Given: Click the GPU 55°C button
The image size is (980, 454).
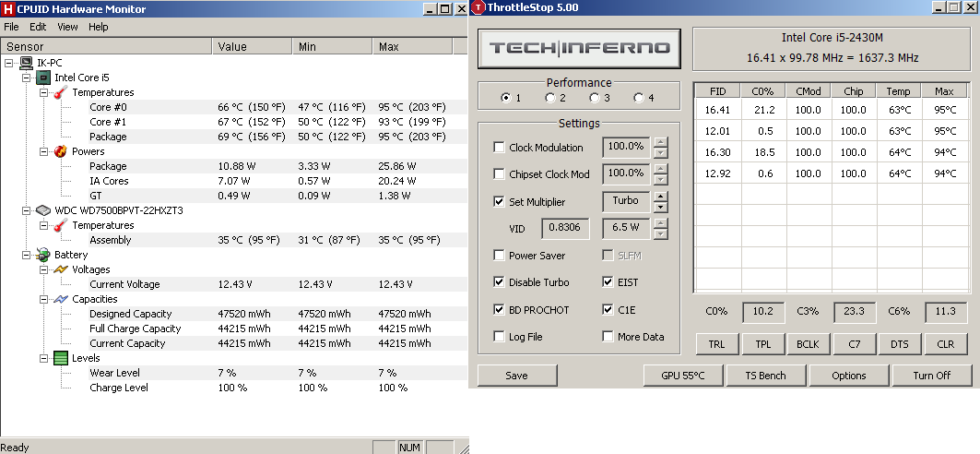Looking at the screenshot, I should (682, 376).
